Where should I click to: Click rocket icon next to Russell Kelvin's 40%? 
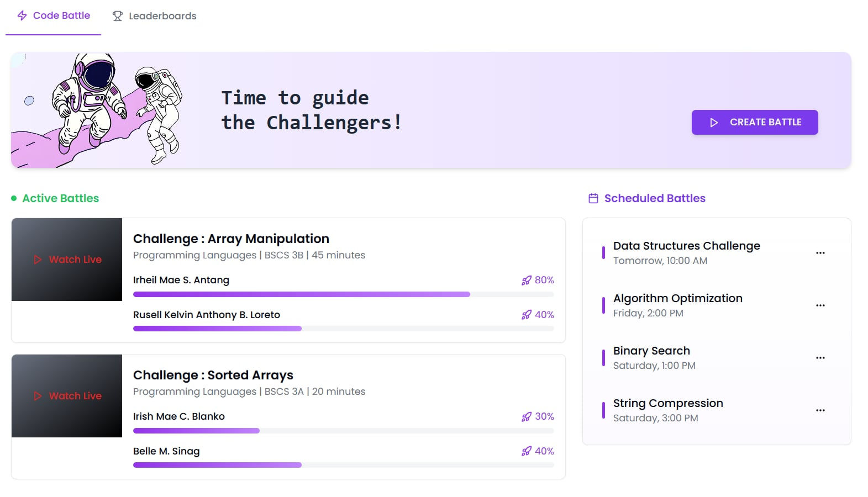[x=527, y=315]
